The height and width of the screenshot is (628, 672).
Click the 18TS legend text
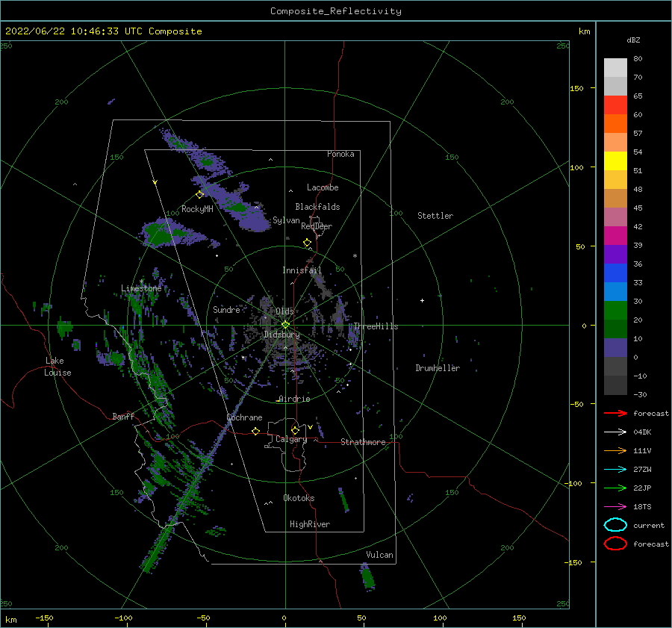(642, 507)
